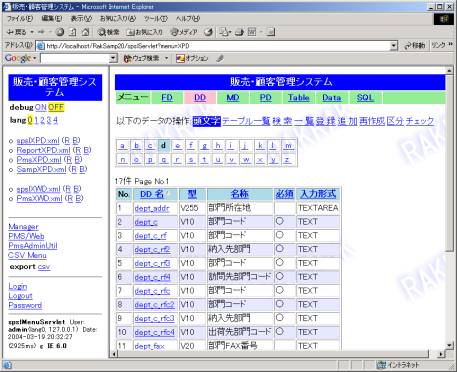Filter by letter 'a' in the index
The image size is (457, 372).
pos(123,146)
